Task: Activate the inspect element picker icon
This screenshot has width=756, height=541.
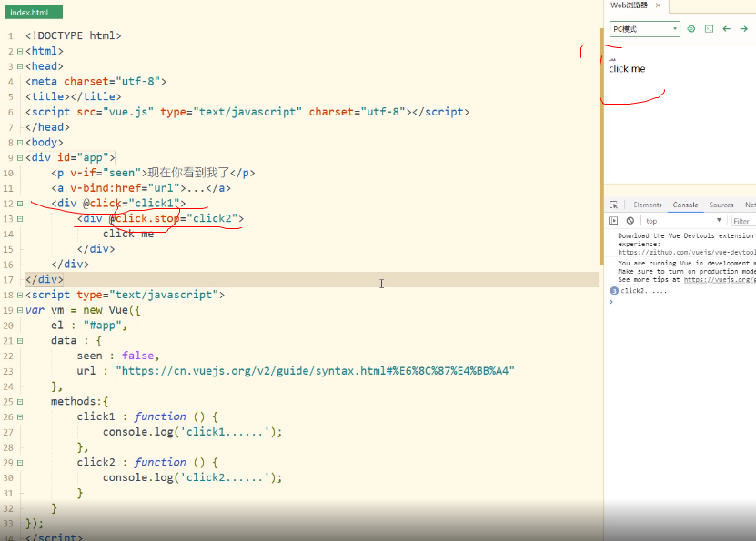Action: coord(614,205)
